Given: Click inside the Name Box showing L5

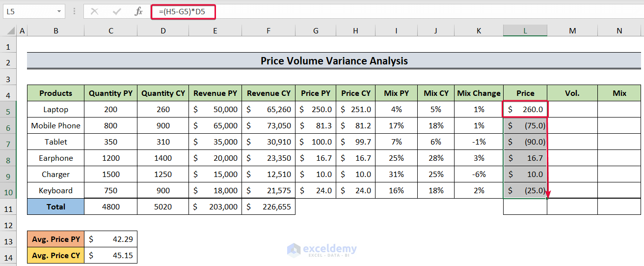Looking at the screenshot, I should click(29, 11).
